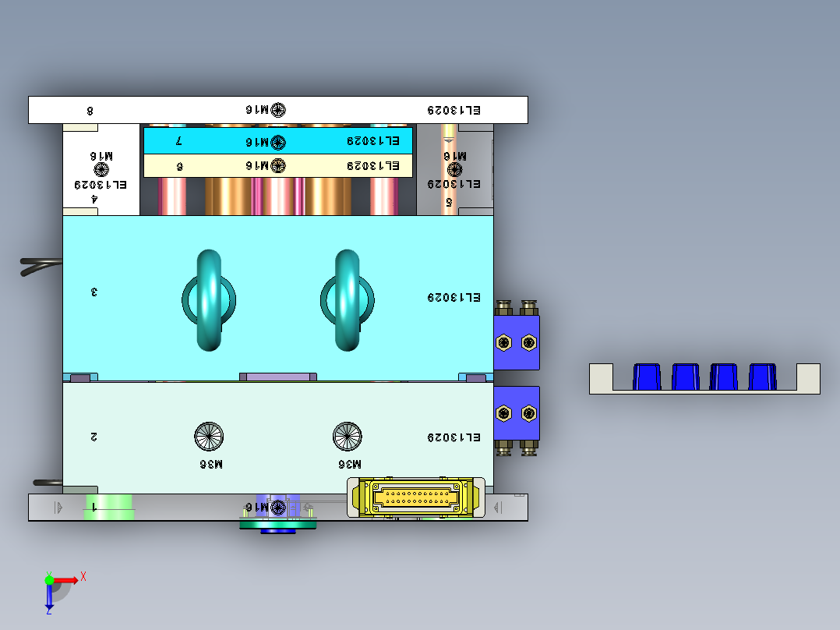The image size is (840, 630).
Task: Click the mirrored EL13029 label on plate 3
Action: [454, 297]
